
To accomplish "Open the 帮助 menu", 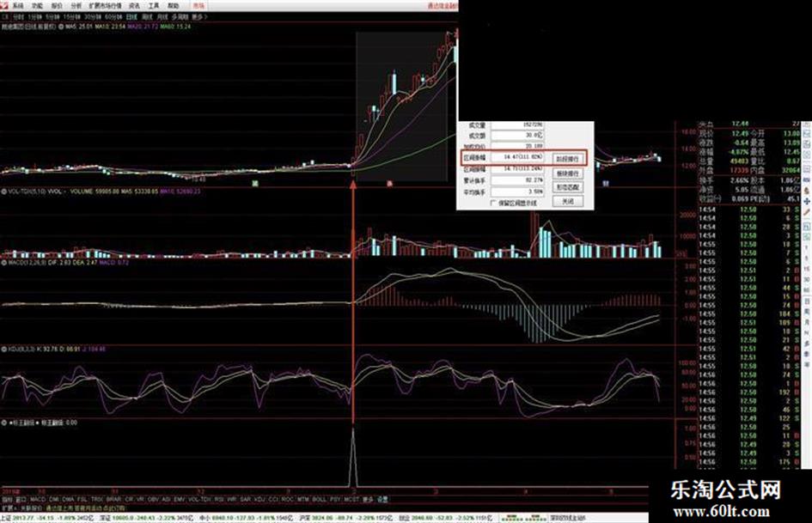I will coord(173,6).
